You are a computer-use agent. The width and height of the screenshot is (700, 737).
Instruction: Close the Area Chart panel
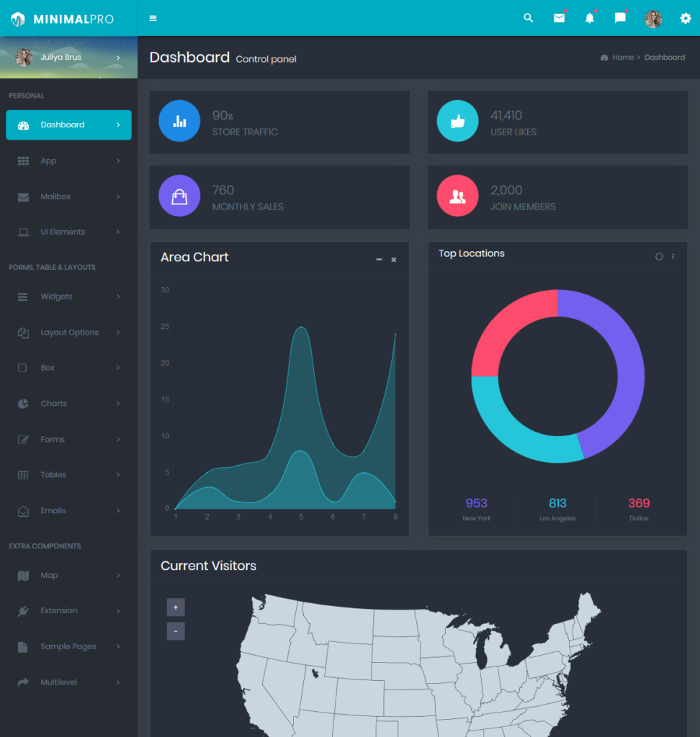pos(394,259)
